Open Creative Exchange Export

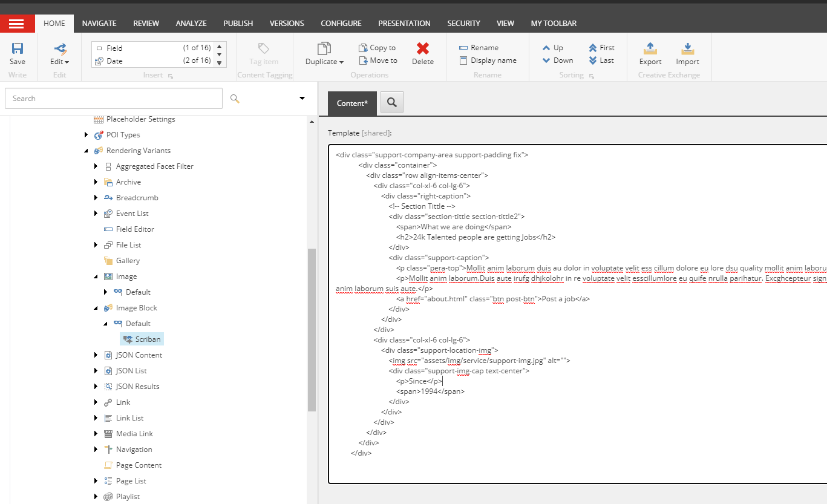[650, 53]
